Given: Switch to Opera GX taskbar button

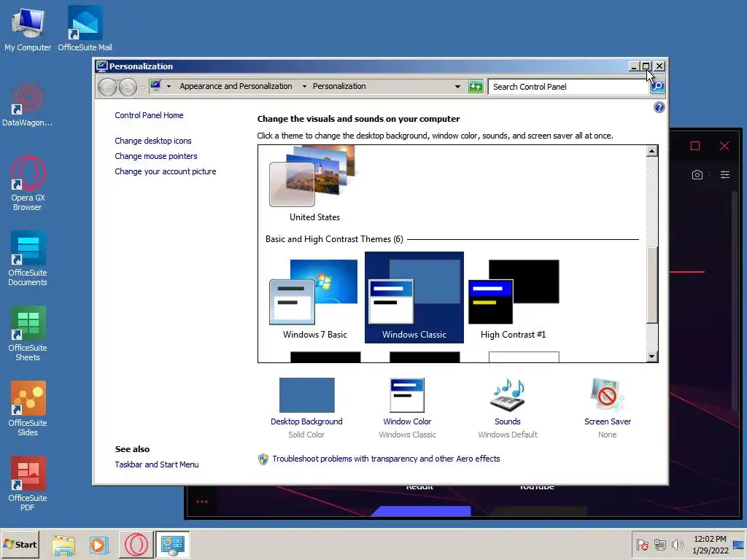Looking at the screenshot, I should coord(136,545).
